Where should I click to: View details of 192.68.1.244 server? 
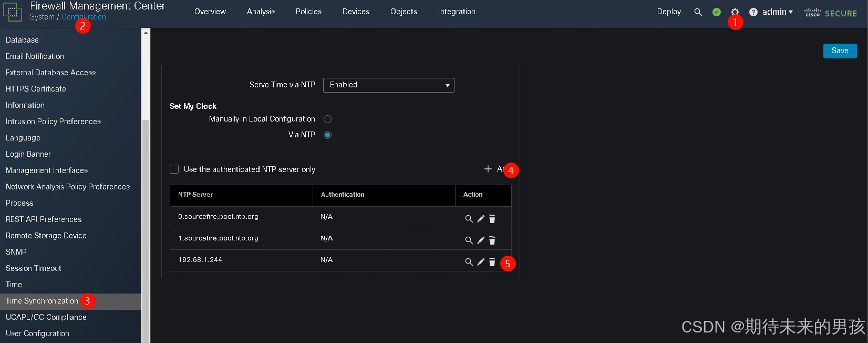(x=469, y=262)
